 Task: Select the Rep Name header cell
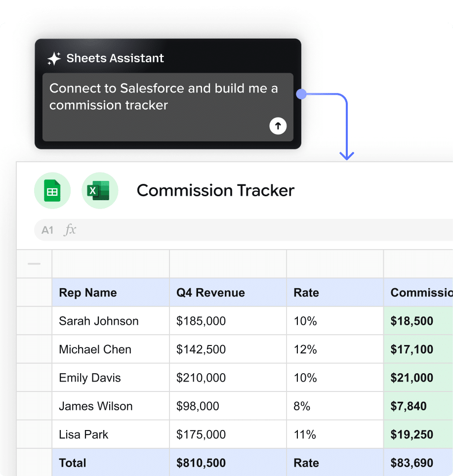(111, 293)
